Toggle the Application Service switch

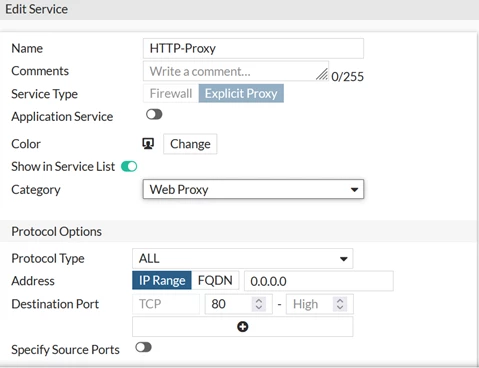(x=154, y=115)
